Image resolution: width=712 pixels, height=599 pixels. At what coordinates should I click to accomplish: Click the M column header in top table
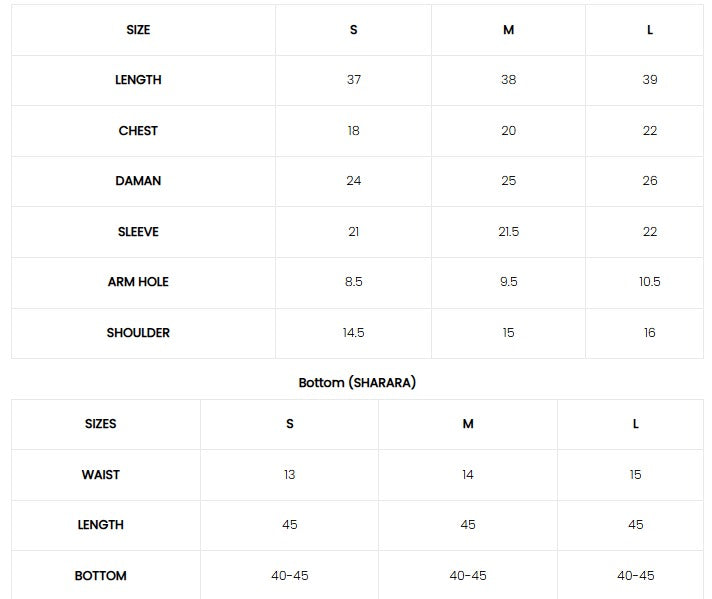(508, 30)
